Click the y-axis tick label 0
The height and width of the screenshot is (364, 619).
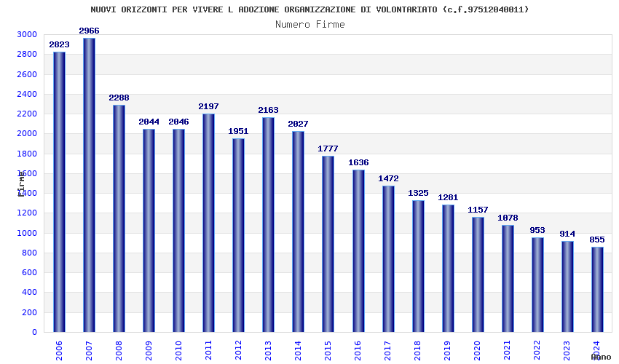tap(35, 333)
